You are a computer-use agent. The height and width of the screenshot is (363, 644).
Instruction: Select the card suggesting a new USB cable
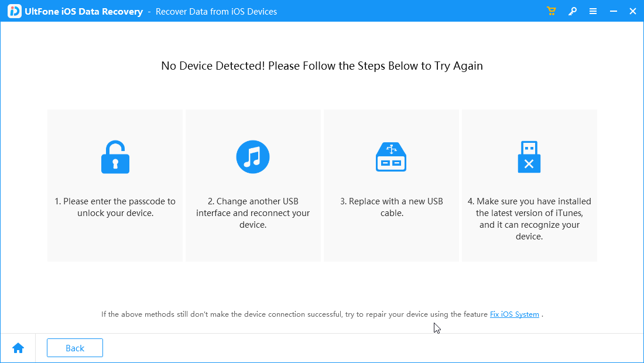click(390, 185)
